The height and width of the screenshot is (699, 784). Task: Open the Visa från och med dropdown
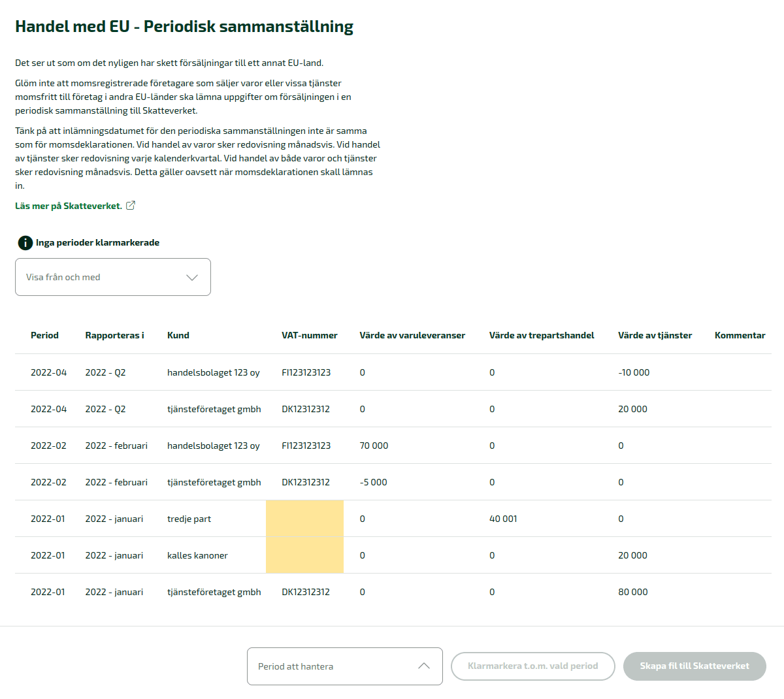pos(113,277)
